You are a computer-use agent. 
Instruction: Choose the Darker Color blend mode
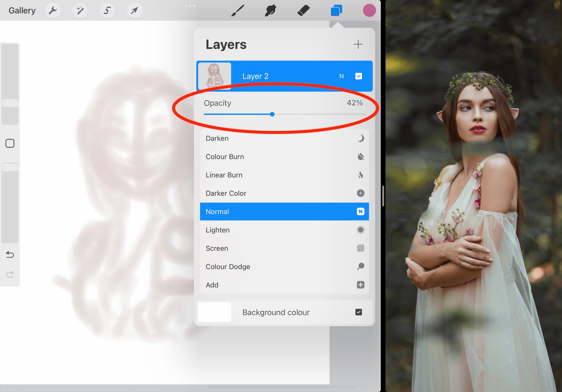(x=284, y=193)
